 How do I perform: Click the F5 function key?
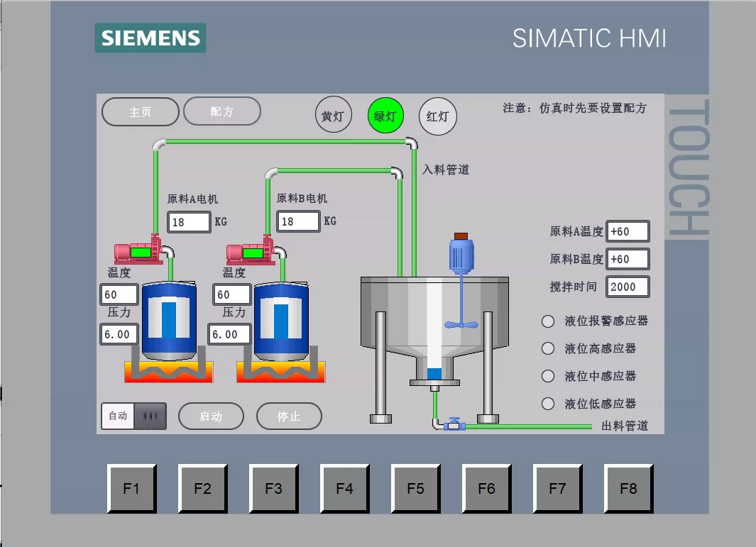[415, 488]
